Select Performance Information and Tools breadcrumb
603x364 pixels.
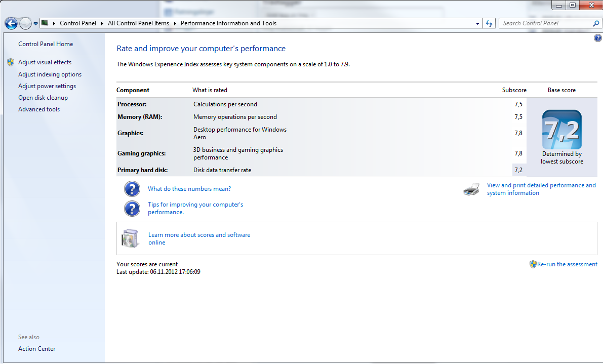[228, 23]
